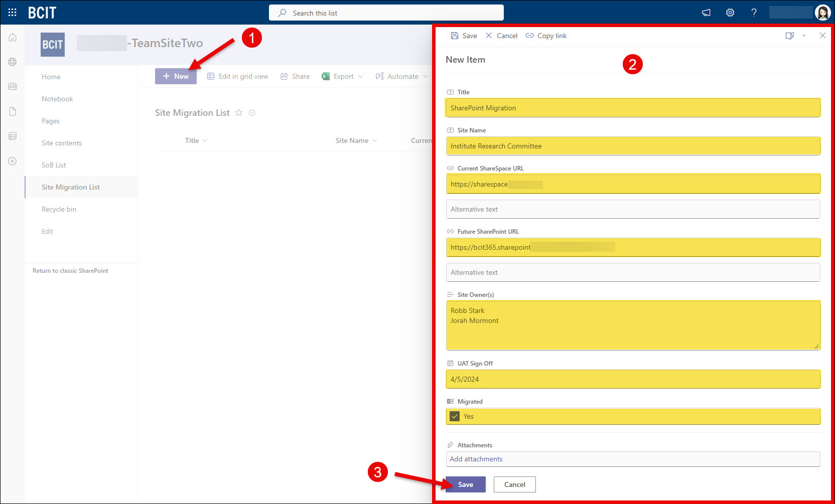Open the megaphone announcements icon

(706, 13)
